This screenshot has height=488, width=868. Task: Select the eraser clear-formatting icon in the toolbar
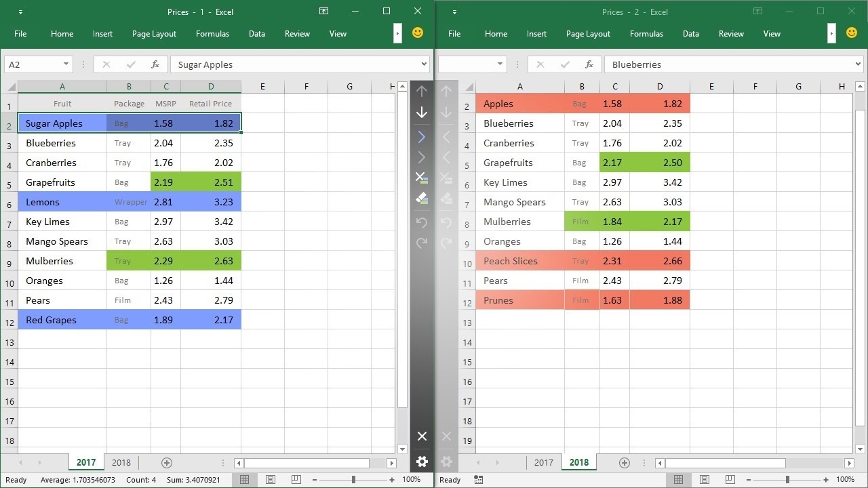tap(422, 199)
